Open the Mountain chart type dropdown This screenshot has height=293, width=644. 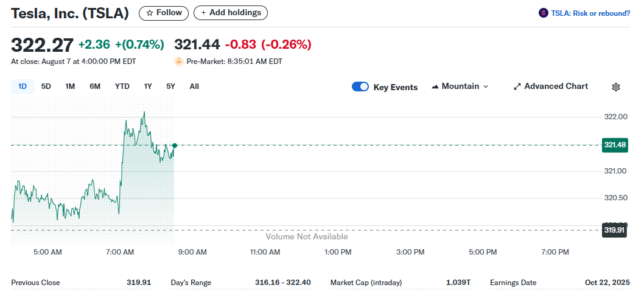[460, 86]
